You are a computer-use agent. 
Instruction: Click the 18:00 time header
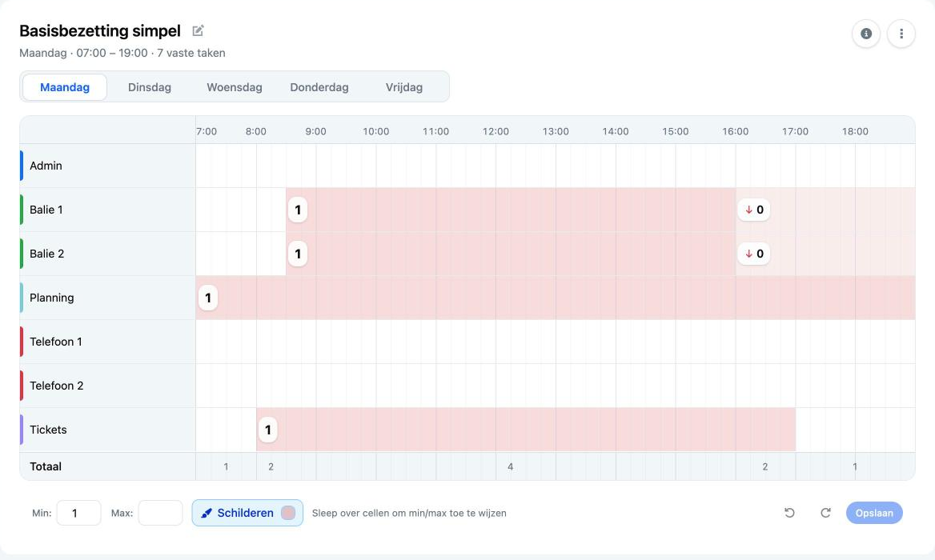point(855,131)
